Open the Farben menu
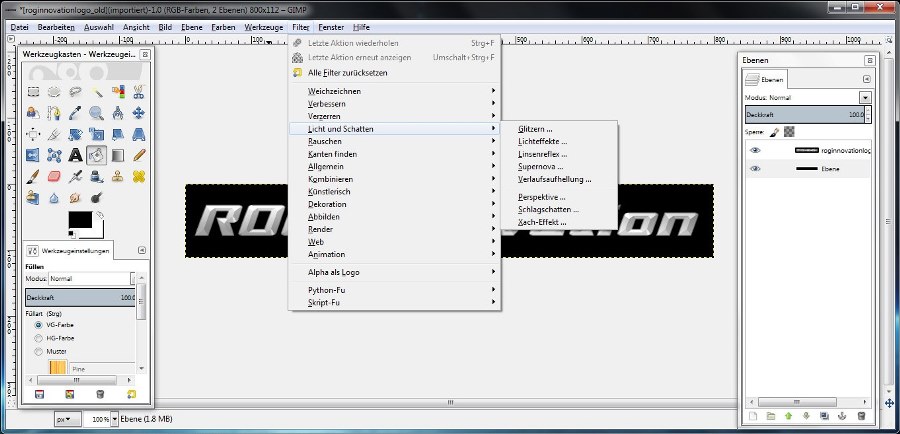Viewport: 900px width, 434px height. [x=223, y=27]
